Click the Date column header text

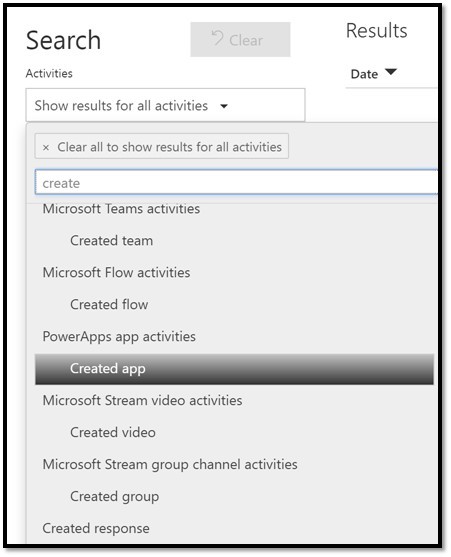pos(364,74)
